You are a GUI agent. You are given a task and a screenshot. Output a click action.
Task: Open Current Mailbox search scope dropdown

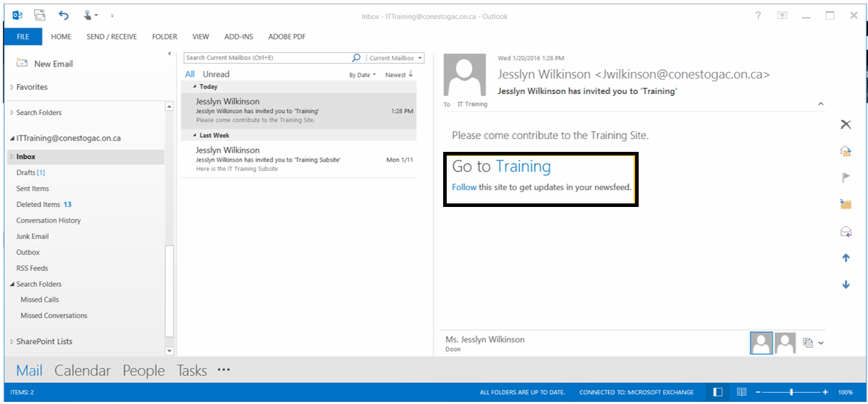click(x=395, y=58)
